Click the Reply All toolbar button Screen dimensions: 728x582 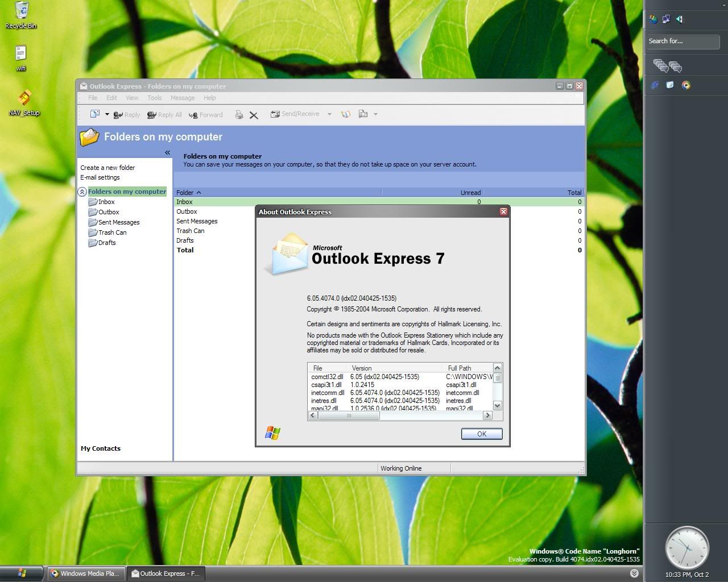pyautogui.click(x=164, y=115)
